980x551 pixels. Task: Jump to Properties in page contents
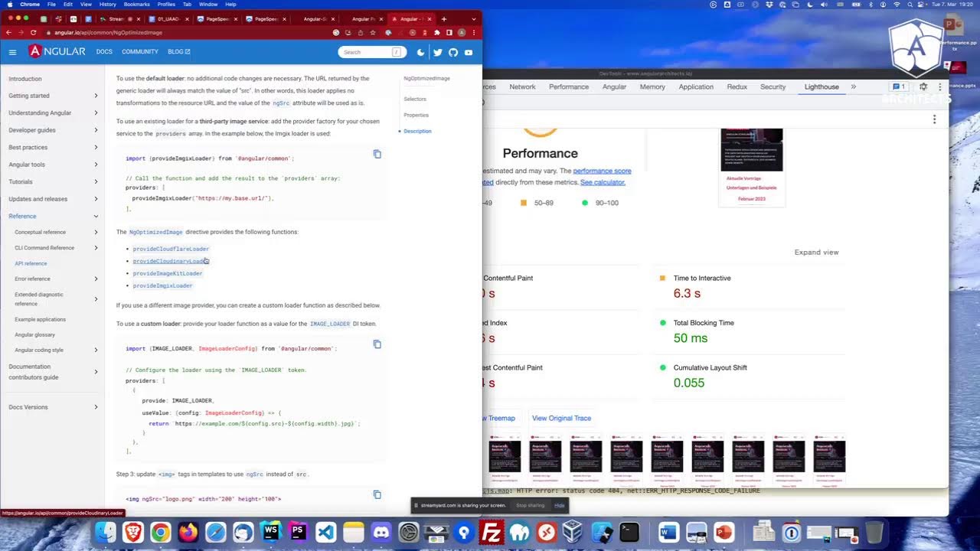click(416, 115)
